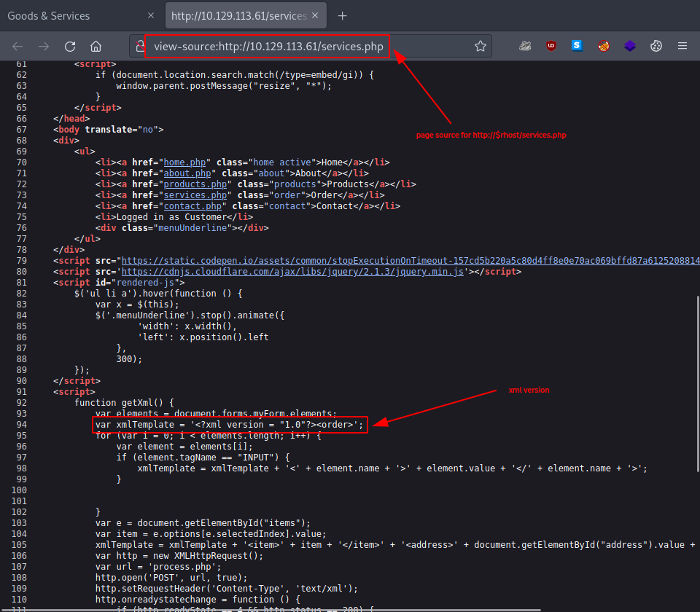Click the permissions icon in the address bar
The image size is (700, 612).
pos(139,45)
